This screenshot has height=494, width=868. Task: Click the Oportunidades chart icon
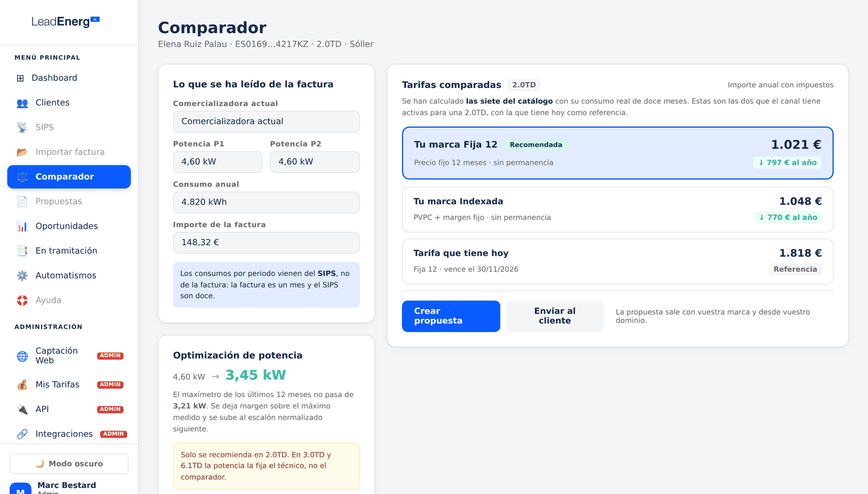click(22, 226)
